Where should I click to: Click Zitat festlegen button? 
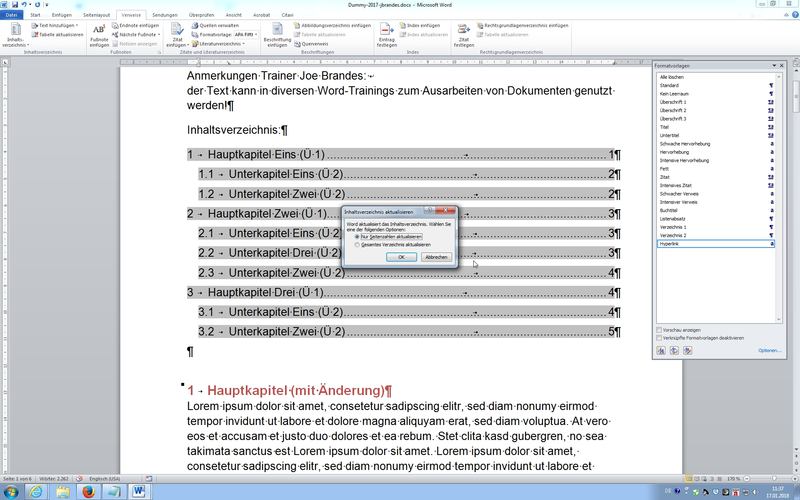(x=464, y=35)
